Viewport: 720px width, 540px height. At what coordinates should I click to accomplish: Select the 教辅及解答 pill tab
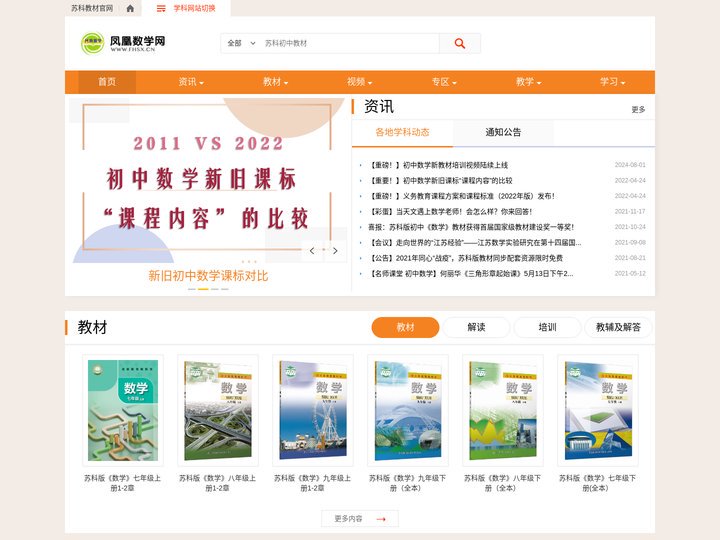(x=618, y=327)
